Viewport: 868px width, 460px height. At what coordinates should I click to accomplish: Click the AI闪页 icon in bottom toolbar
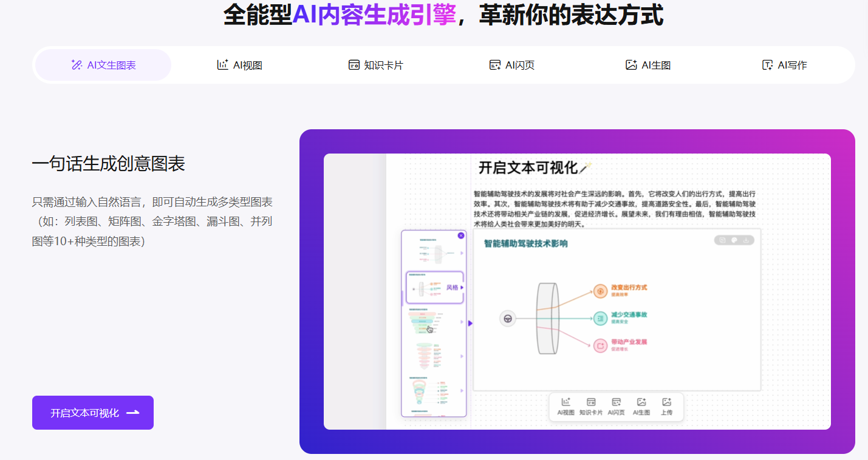pos(616,406)
